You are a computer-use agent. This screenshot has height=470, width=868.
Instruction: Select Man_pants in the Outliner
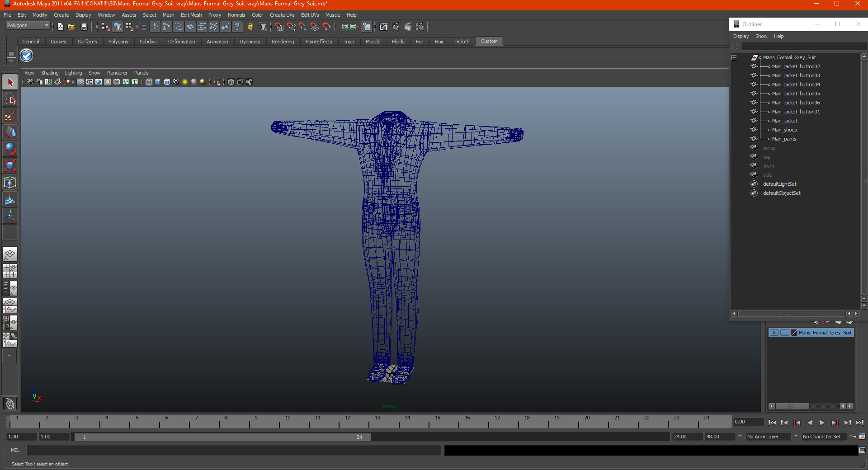pos(784,139)
